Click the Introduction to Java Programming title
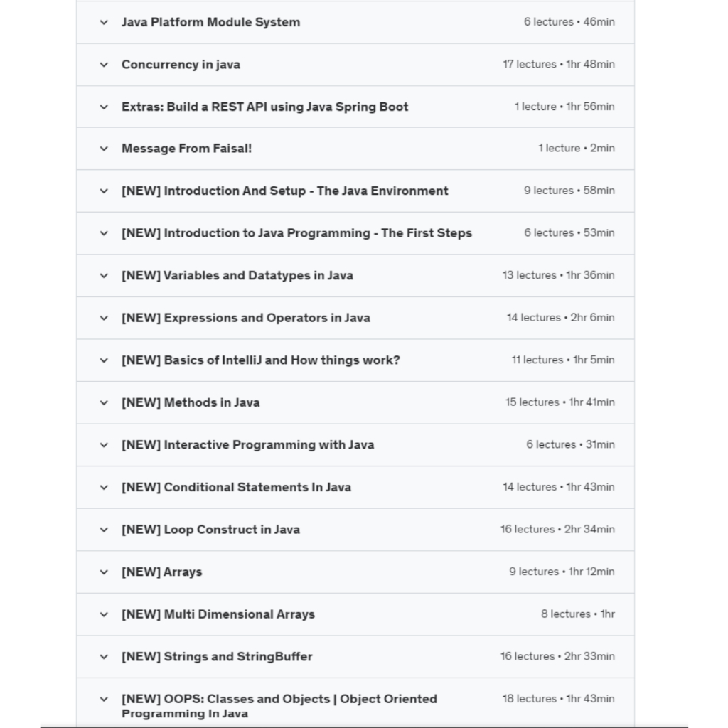This screenshot has height=728, width=728. 296,233
